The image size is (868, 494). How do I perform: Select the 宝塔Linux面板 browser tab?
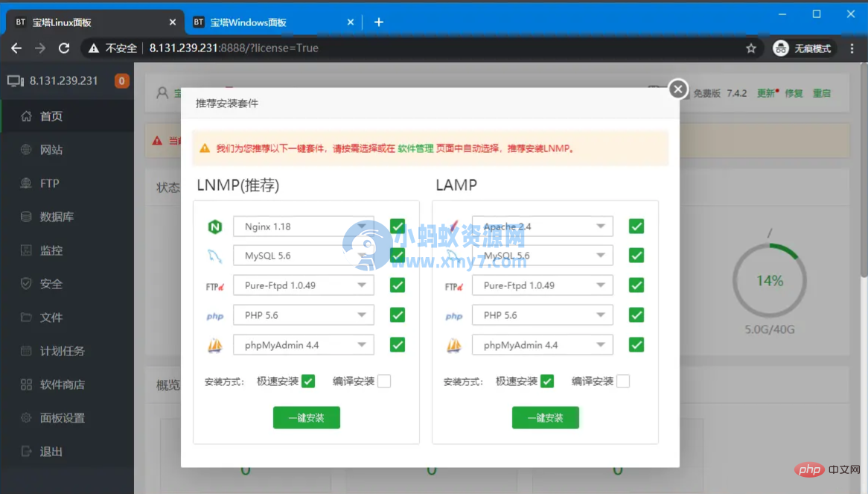pos(95,22)
